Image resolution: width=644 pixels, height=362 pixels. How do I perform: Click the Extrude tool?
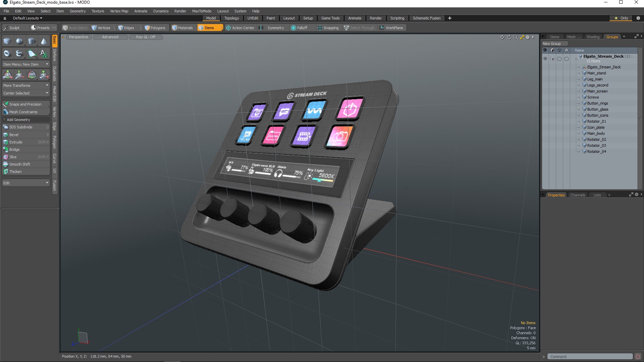[x=26, y=142]
